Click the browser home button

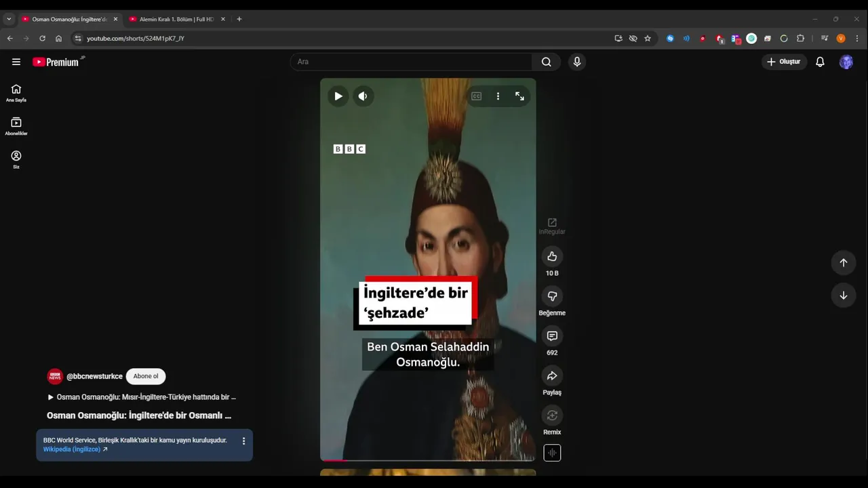pos(58,39)
